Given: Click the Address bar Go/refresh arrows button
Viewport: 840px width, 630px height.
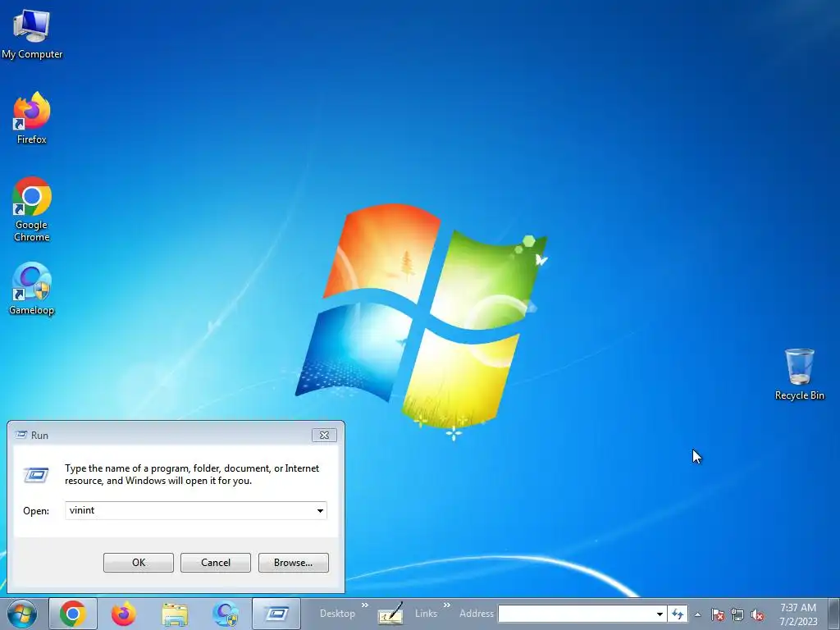Looking at the screenshot, I should [678, 614].
